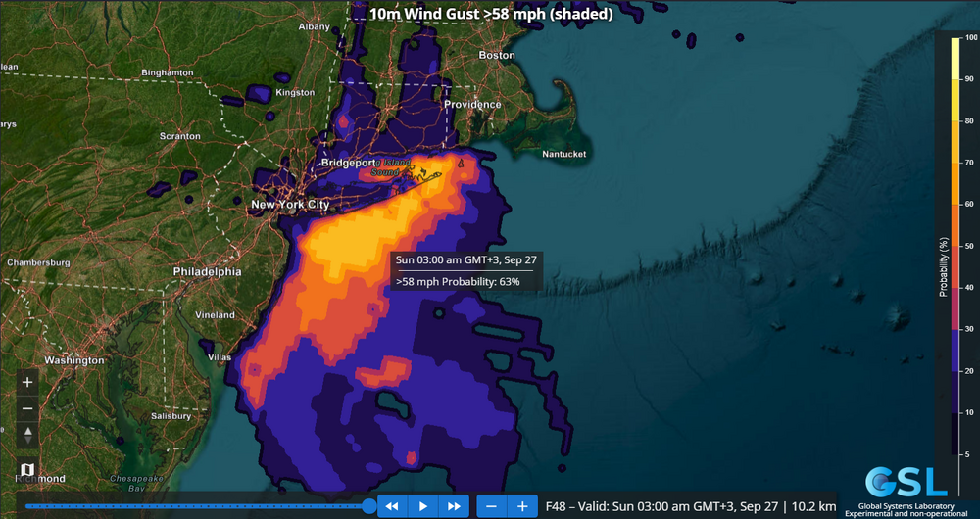Image resolution: width=980 pixels, height=519 pixels.
Task: Reset map bearing with the compass arrow
Action: [27, 435]
